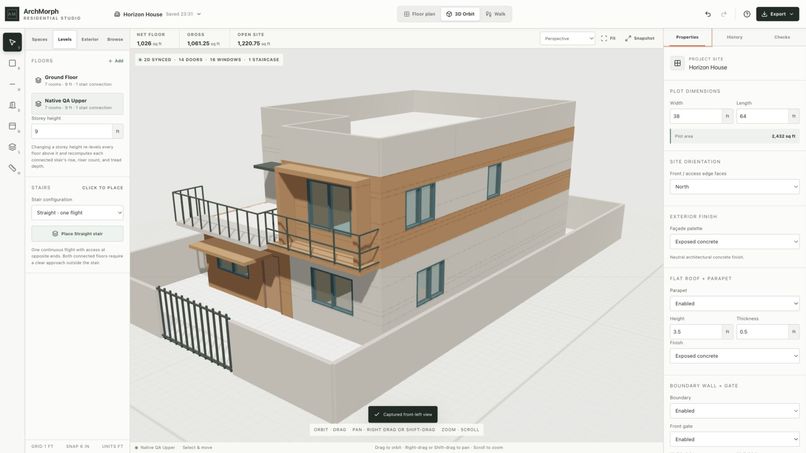The width and height of the screenshot is (806, 453).
Task: Click Place Straight stair button
Action: [77, 233]
